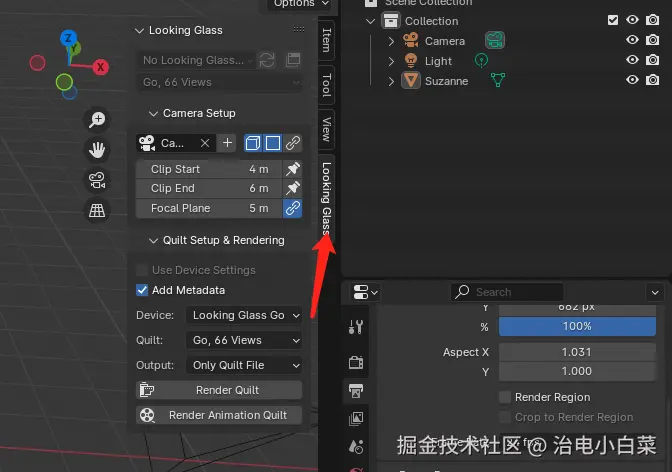
Task: Uncheck Add Metadata
Action: (142, 290)
